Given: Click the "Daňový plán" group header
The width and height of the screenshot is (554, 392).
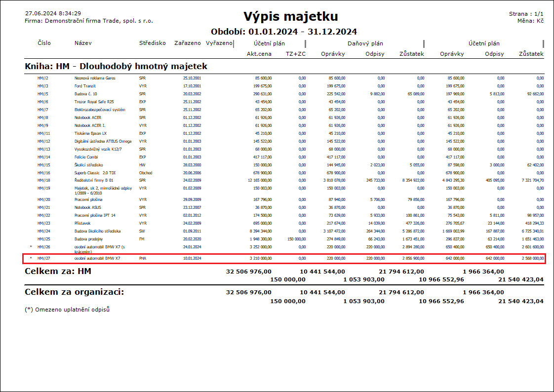Looking at the screenshot, I should pos(365,43).
